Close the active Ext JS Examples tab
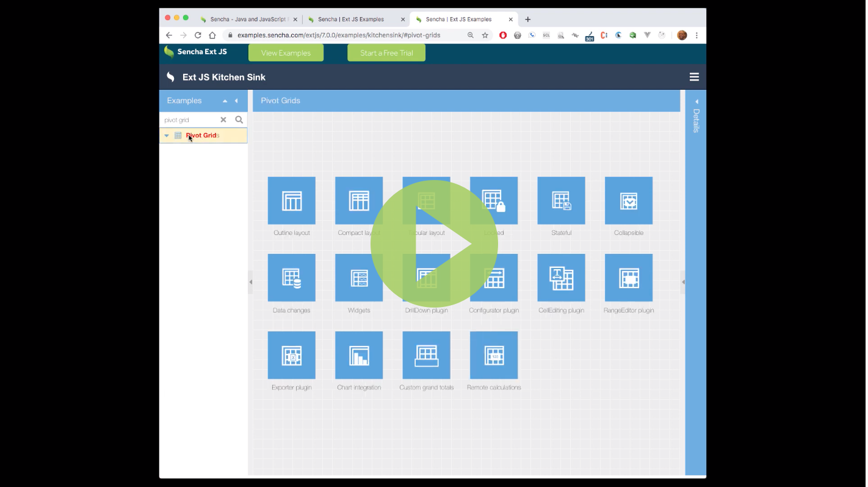Viewport: 868px width, 487px height. pos(511,20)
